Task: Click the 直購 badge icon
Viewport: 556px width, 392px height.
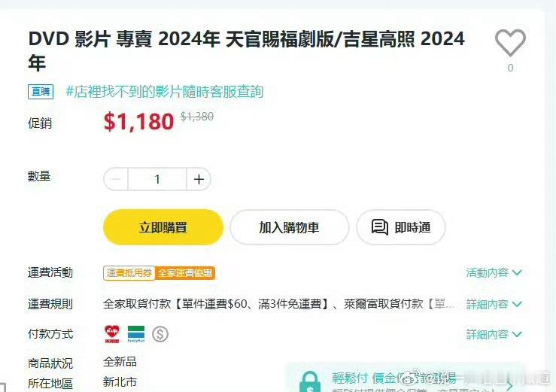Action: (x=41, y=92)
